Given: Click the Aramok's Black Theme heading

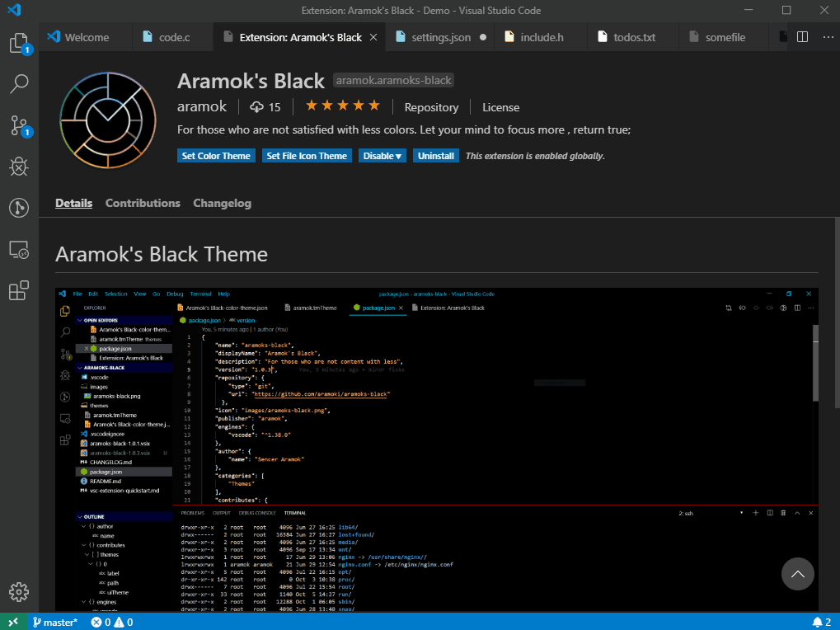Looking at the screenshot, I should click(162, 254).
